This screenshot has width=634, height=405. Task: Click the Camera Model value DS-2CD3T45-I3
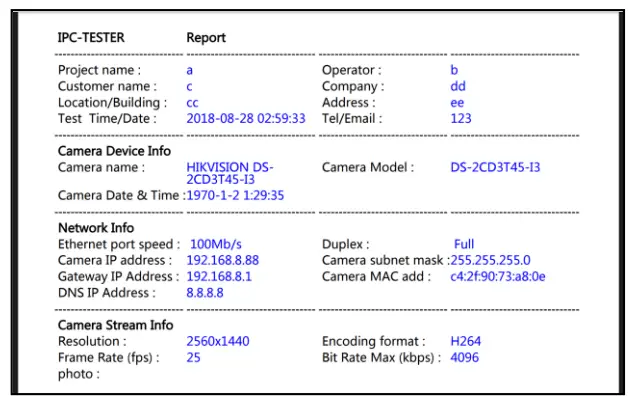[x=495, y=167]
